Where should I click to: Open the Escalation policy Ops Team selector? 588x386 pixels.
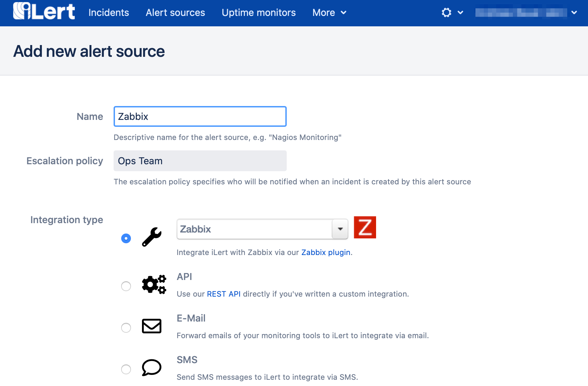[200, 161]
